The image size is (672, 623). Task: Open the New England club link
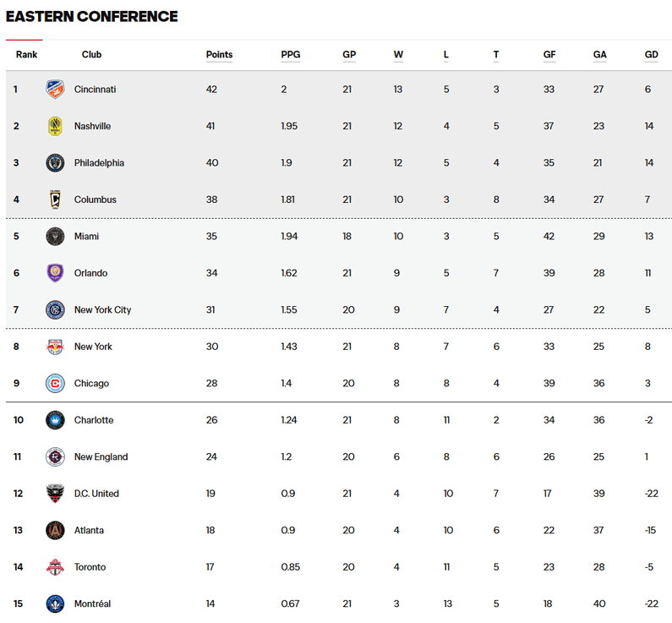point(101,456)
